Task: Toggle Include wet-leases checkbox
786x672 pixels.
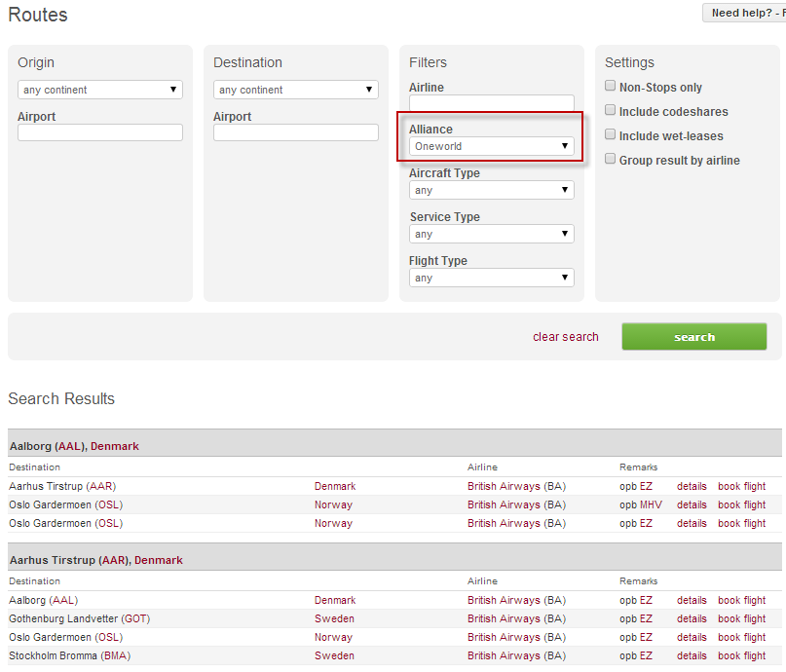Action: 610,135
